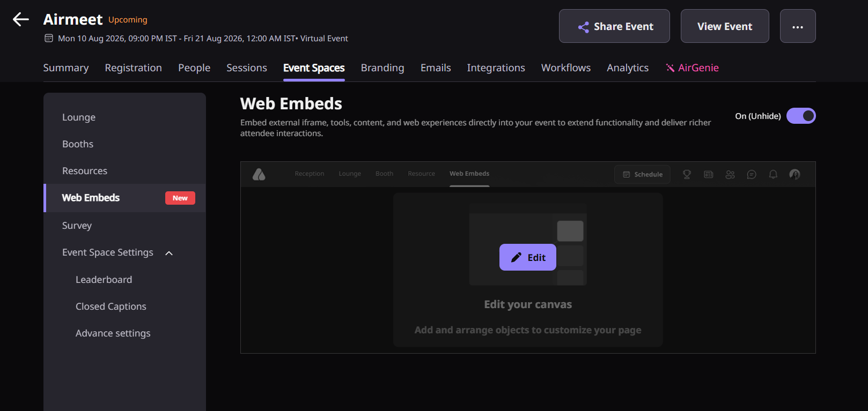868x411 pixels.
Task: Click the event date and time text
Action: 203,39
